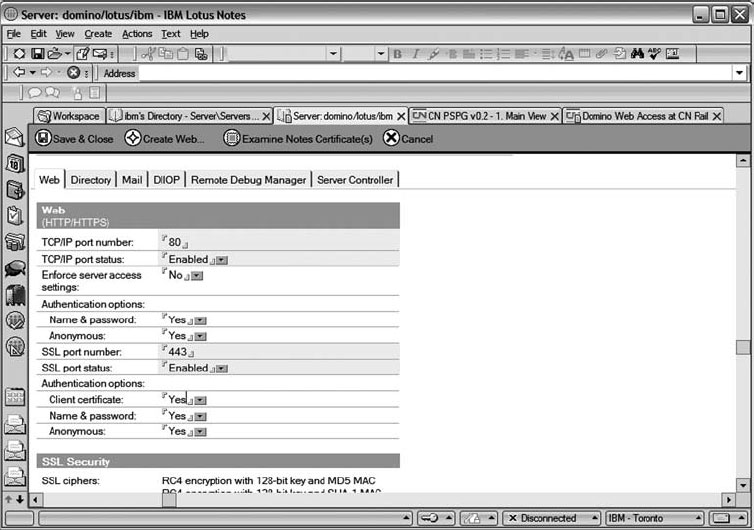This screenshot has height=530, width=754.
Task: Click the Create Web... action button
Action: pos(164,139)
